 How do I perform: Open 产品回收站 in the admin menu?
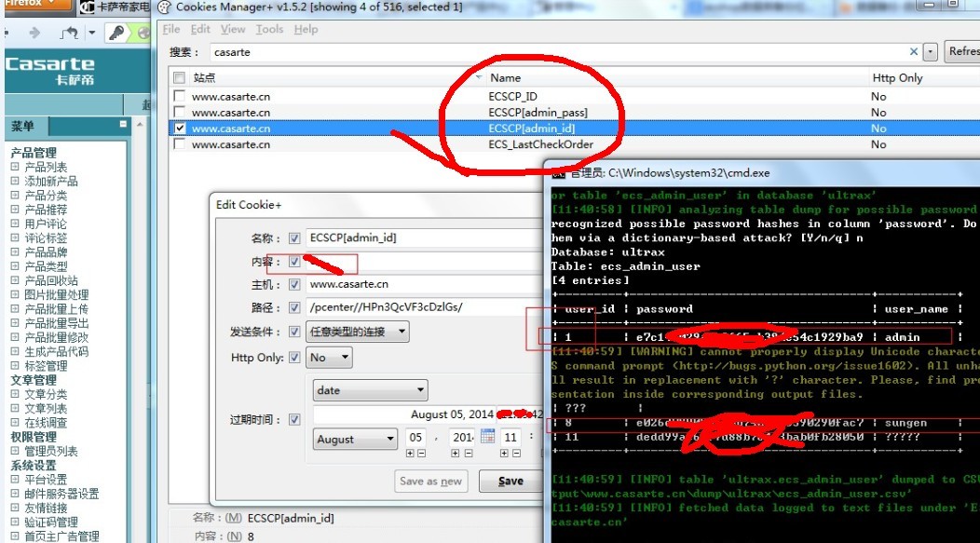[51, 280]
